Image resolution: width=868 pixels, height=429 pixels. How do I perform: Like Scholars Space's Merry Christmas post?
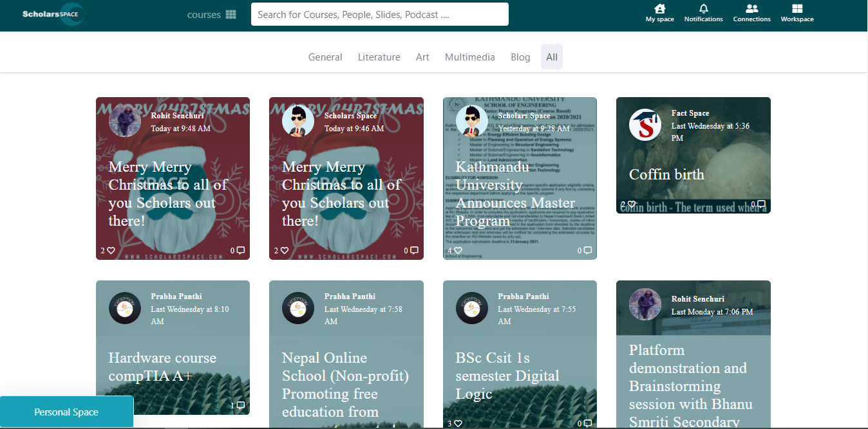[x=284, y=250]
